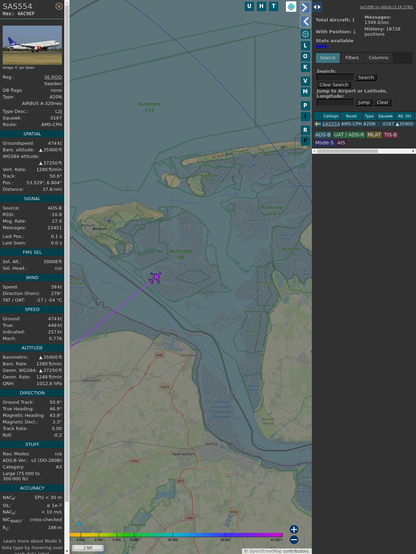Click the ACCURACY section header
This screenshot has height=554, width=416.
pyautogui.click(x=32, y=488)
